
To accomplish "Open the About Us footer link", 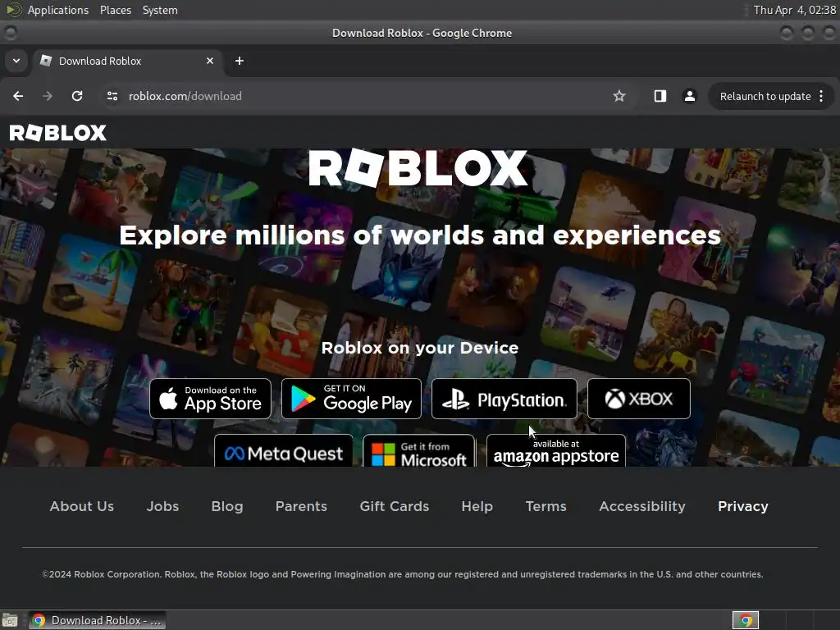I will coord(82,506).
